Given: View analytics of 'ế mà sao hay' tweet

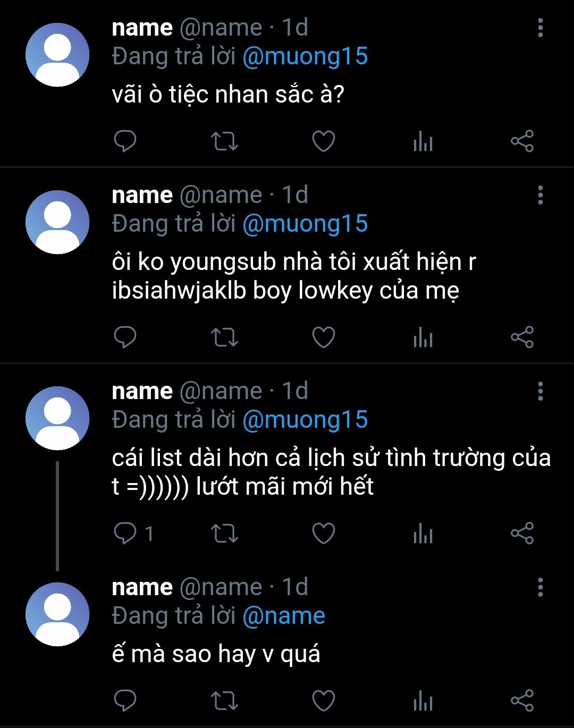Looking at the screenshot, I should tap(423, 701).
